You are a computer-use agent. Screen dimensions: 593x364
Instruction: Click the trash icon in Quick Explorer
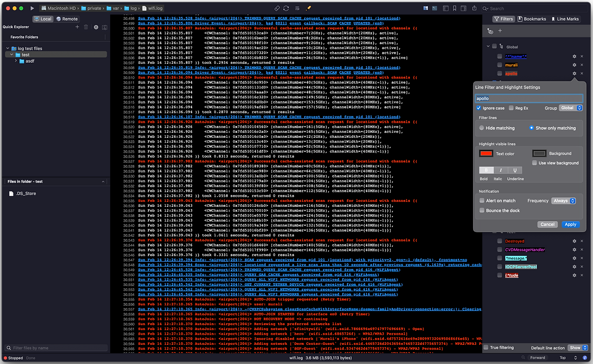point(86,27)
